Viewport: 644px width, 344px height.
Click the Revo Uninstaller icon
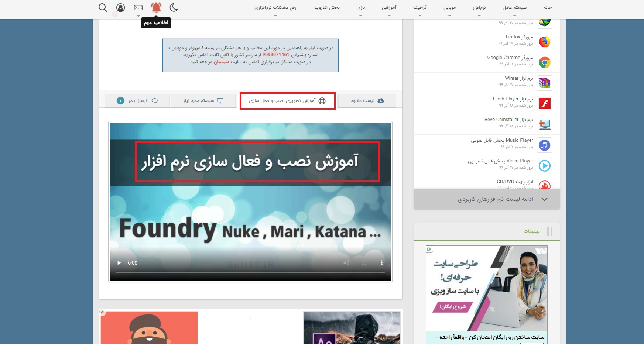544,124
